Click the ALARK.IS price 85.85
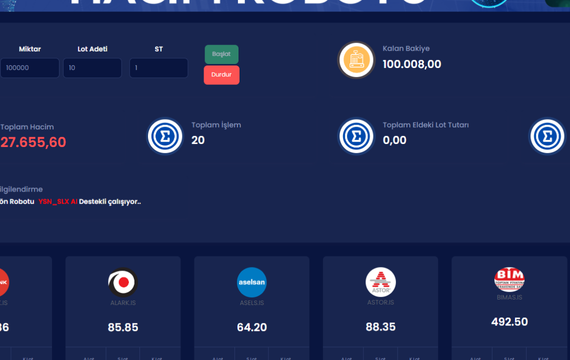Viewport: 570px width, 360px height. point(123,327)
